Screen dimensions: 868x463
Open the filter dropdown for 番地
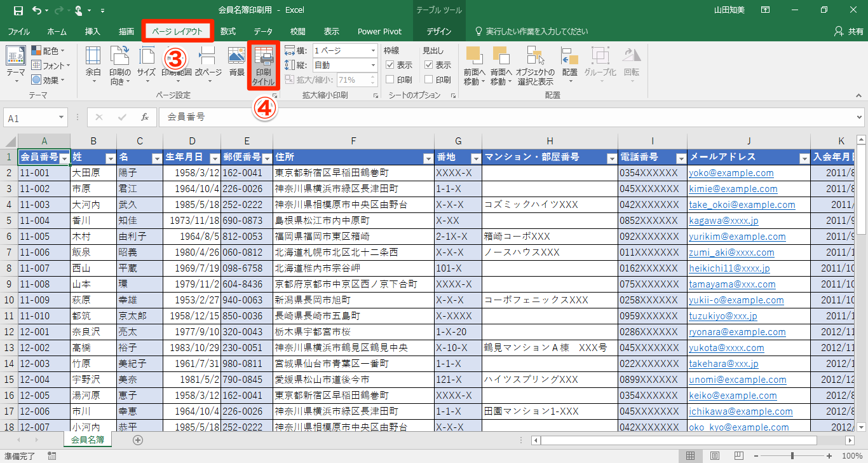[x=475, y=158]
